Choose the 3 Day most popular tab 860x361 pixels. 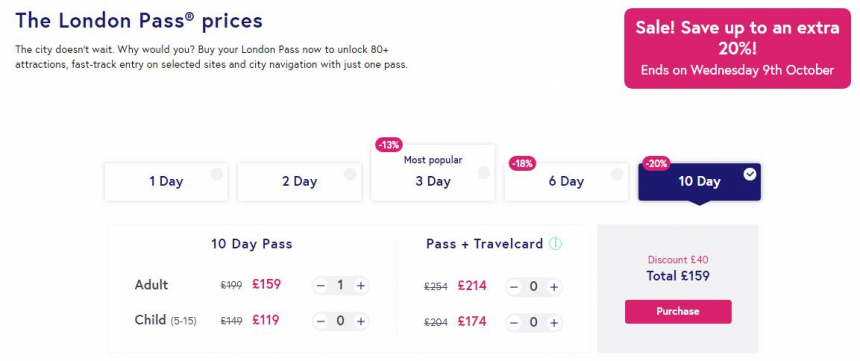point(433,172)
